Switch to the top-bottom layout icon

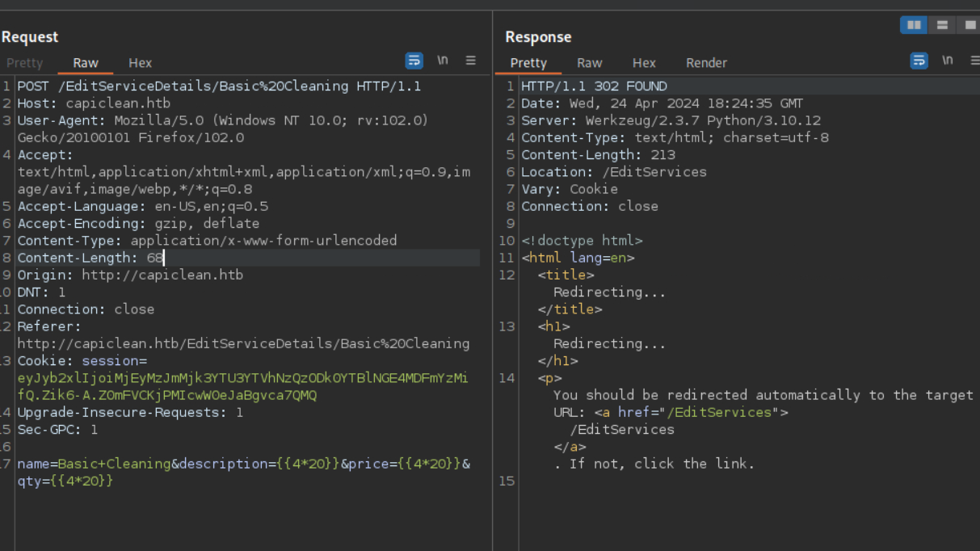(x=942, y=25)
